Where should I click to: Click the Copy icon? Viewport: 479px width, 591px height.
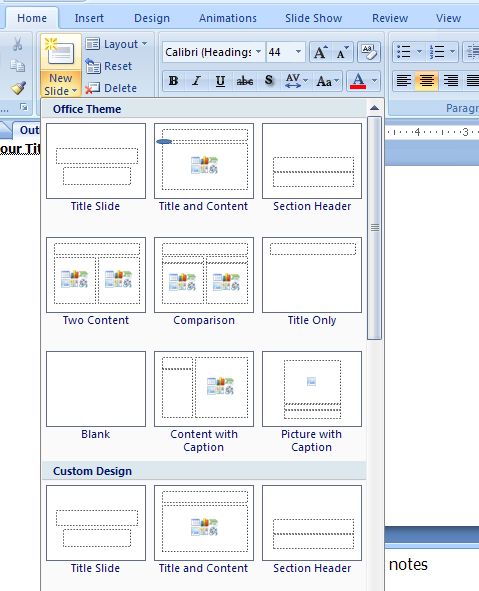pyautogui.click(x=17, y=66)
